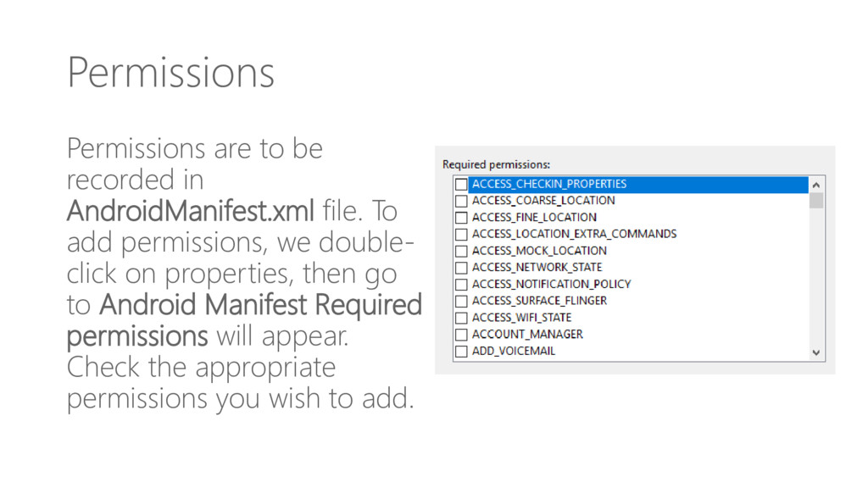Tick ACCESS_SURFACE_FLINGER checkbox
Viewport: 868px width, 488px height.
pyautogui.click(x=461, y=301)
